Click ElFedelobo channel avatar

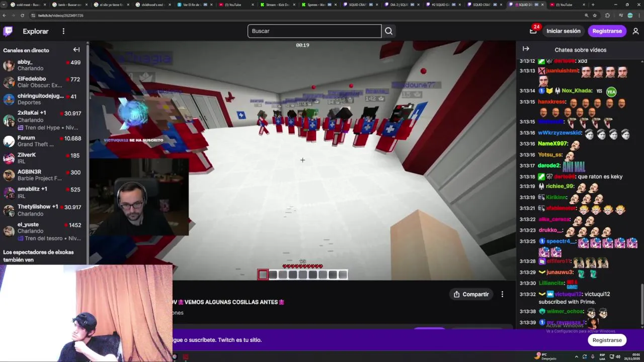[x=9, y=82]
